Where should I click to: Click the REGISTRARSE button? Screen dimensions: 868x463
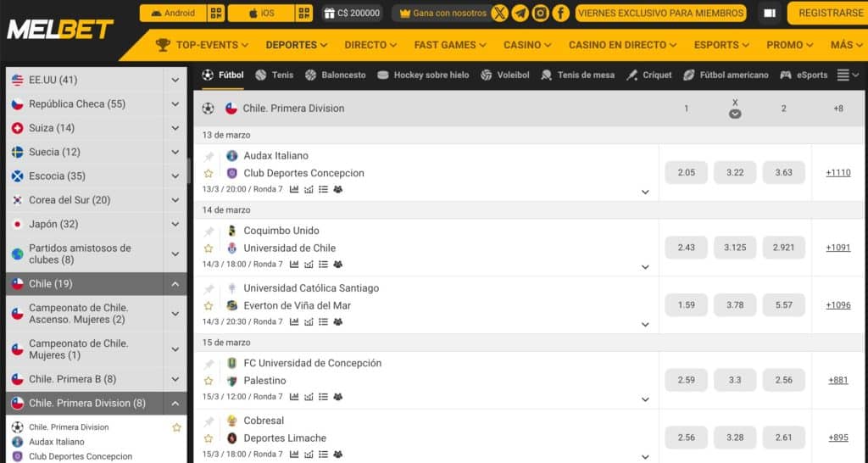830,14
